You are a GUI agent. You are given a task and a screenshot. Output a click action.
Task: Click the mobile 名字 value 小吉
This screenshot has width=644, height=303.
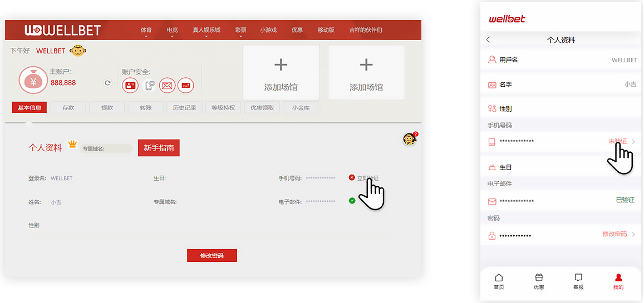pos(631,85)
